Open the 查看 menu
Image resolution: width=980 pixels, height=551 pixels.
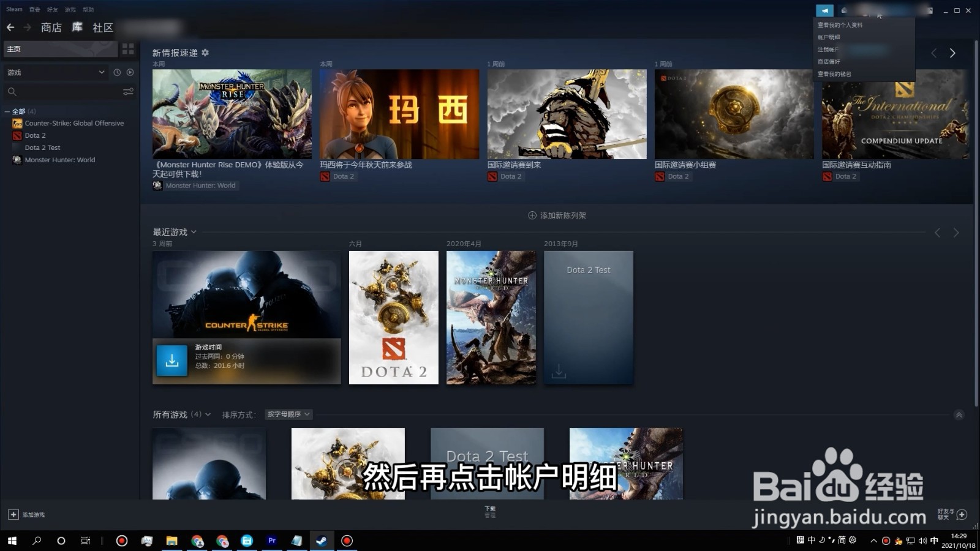35,9
